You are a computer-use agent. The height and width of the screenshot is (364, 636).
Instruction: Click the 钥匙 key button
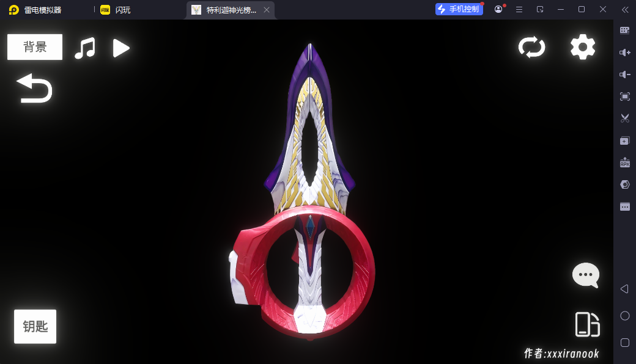pos(35,326)
